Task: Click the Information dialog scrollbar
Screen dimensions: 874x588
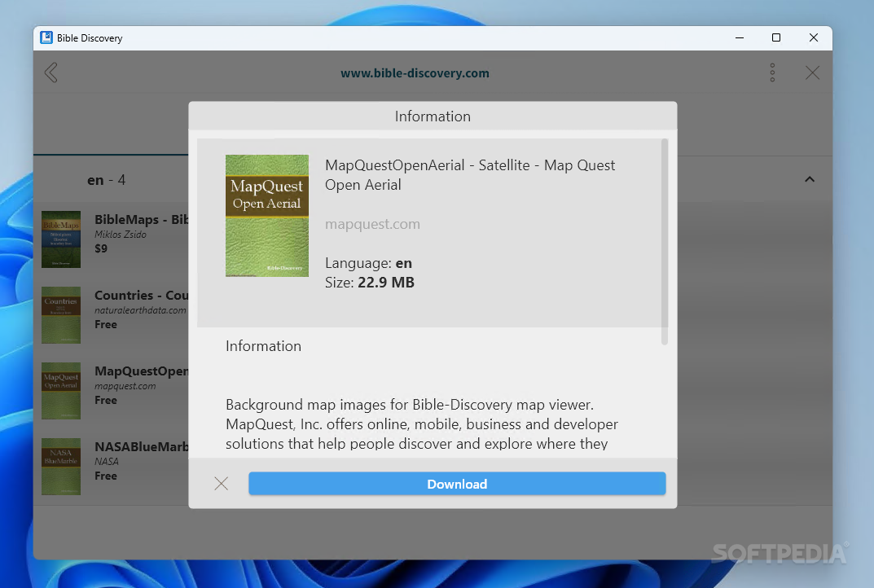Action: click(664, 241)
